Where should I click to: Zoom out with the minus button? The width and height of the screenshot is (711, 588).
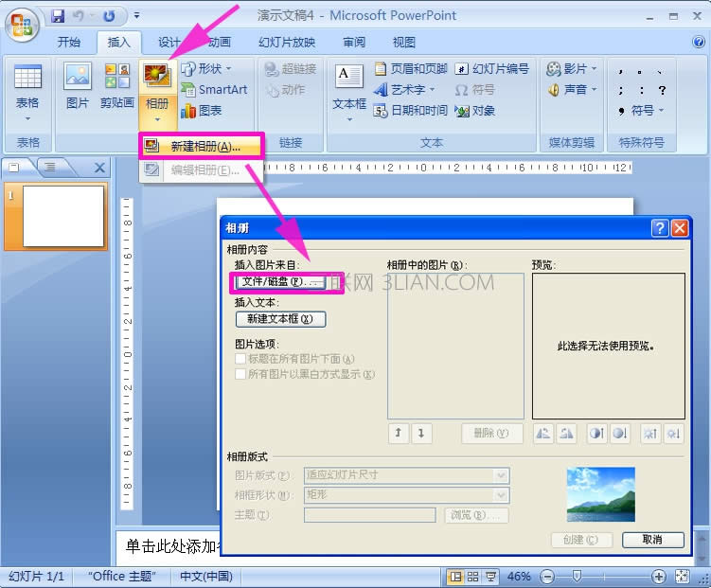tap(547, 577)
